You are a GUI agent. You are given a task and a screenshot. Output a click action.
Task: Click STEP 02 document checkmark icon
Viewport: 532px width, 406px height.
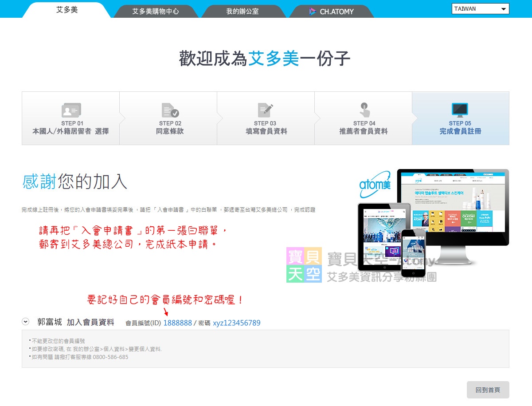(x=170, y=110)
